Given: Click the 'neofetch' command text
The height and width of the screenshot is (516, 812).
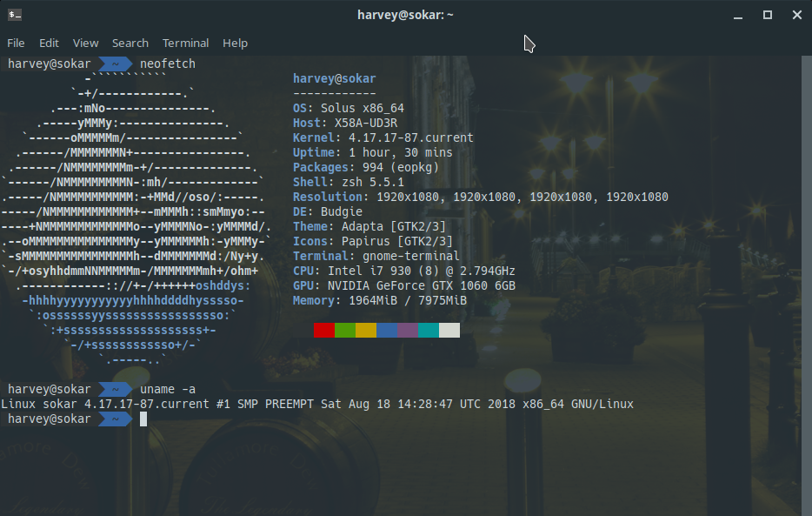Looking at the screenshot, I should pos(168,64).
